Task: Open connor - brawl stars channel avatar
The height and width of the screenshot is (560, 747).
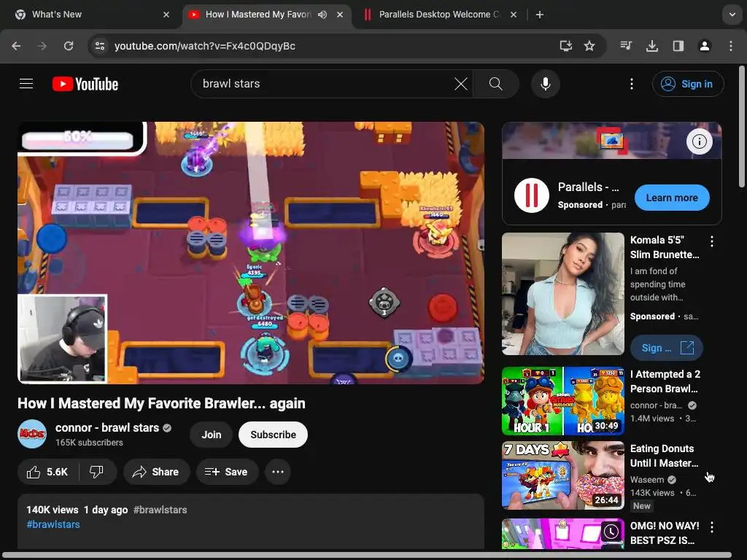Action: click(32, 434)
